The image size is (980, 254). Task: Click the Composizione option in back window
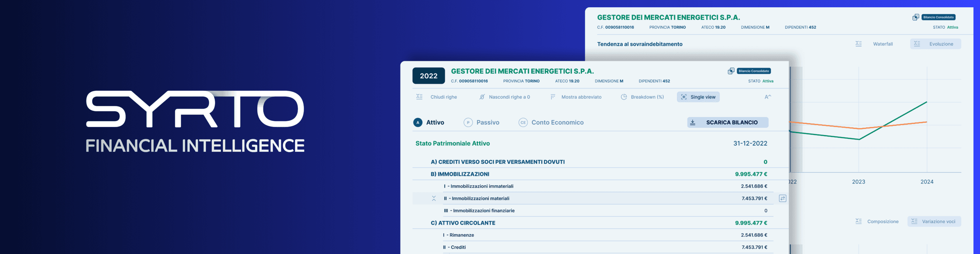883,221
